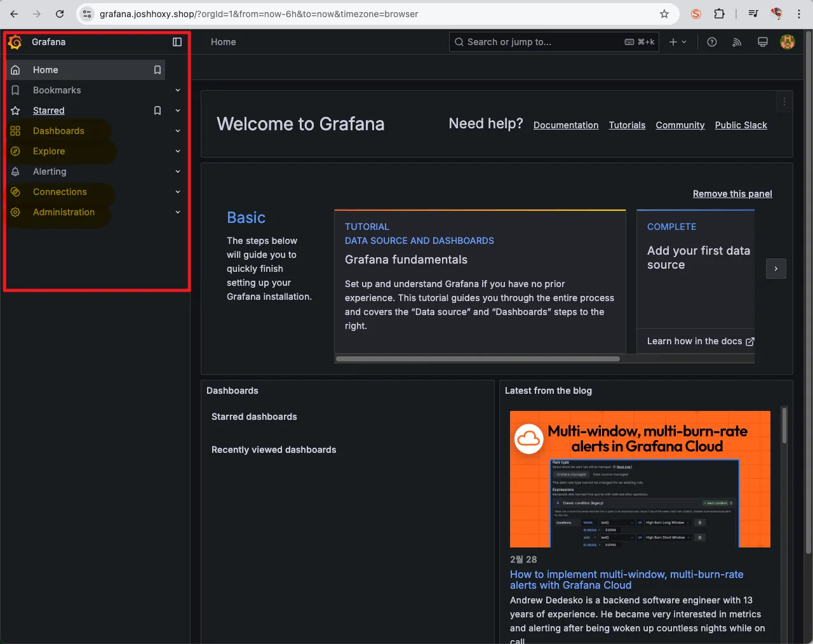
Task: Open the Help question mark icon
Action: click(712, 42)
